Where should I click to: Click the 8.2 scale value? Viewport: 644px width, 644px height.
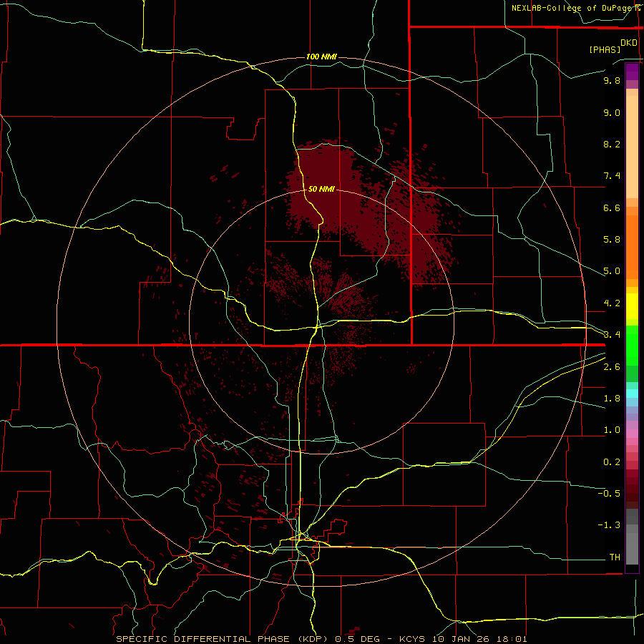click(x=612, y=144)
